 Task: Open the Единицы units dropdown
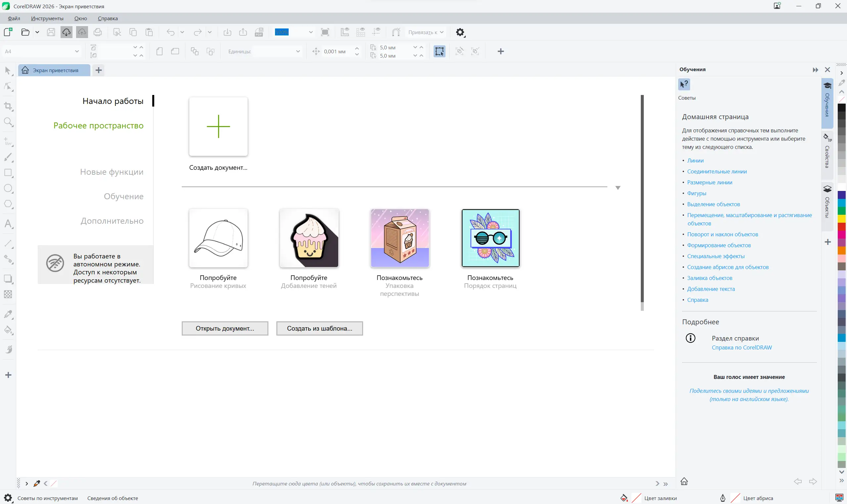[x=298, y=51]
